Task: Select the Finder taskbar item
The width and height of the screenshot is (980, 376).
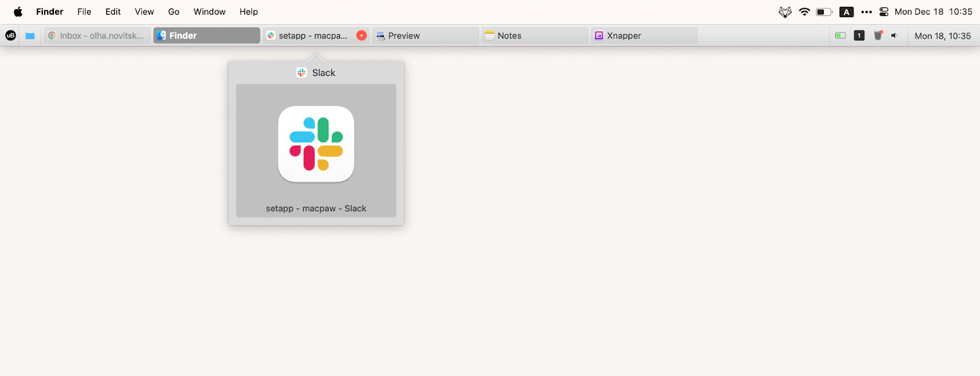Action: coord(206,36)
